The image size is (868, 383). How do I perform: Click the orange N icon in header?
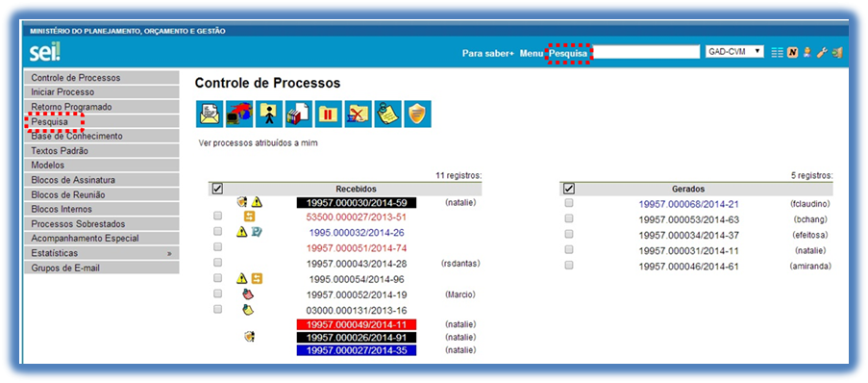(x=792, y=53)
